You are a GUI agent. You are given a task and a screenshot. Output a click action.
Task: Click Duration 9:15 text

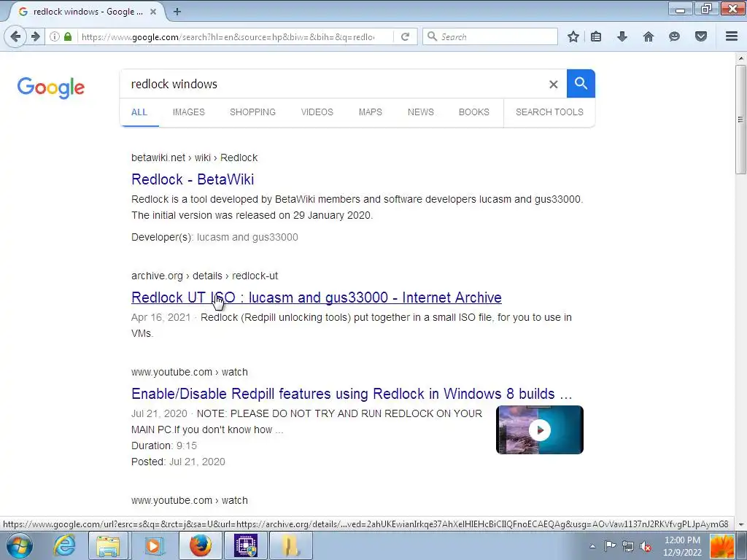164,446
